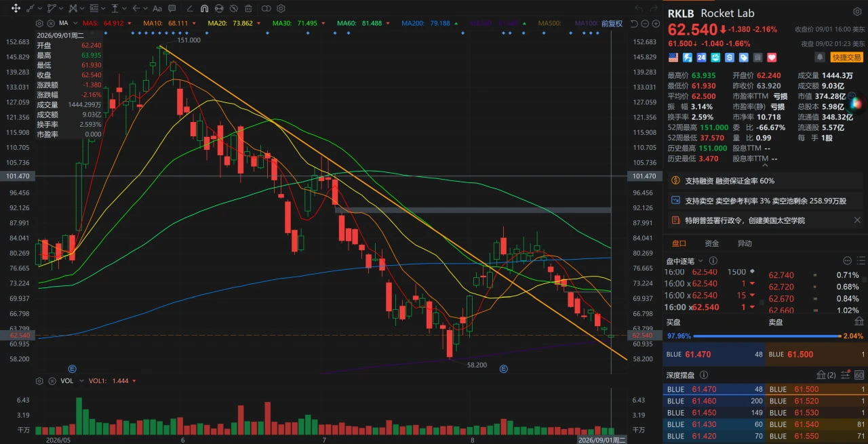Toggle MA60 line visibility arrow
The width and height of the screenshot is (868, 444).
tap(388, 24)
